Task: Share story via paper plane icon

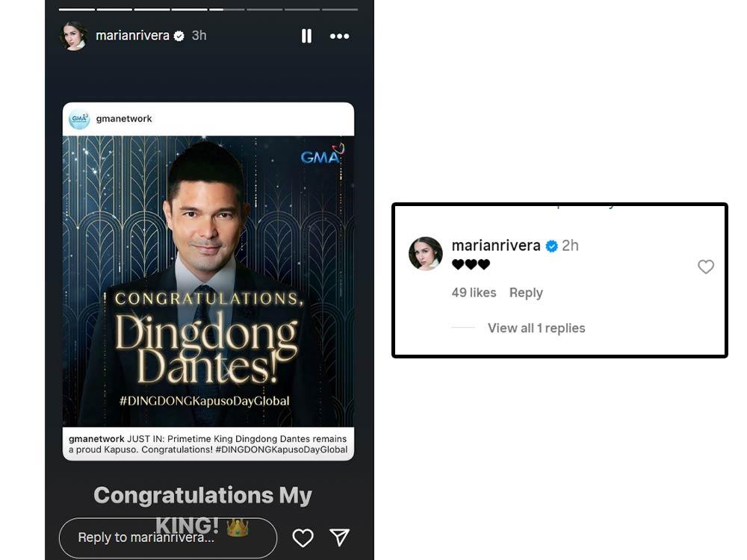Action: pyautogui.click(x=340, y=537)
